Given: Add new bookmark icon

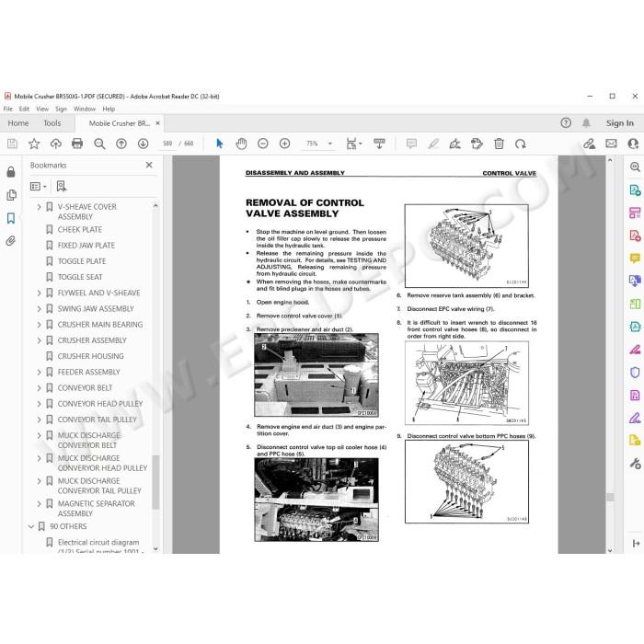Looking at the screenshot, I should click(x=62, y=186).
